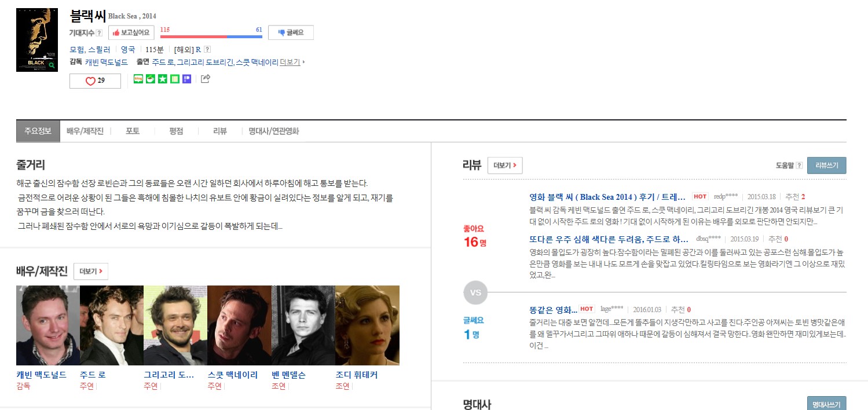
Task: Switch to the 포토 tab
Action: point(133,131)
